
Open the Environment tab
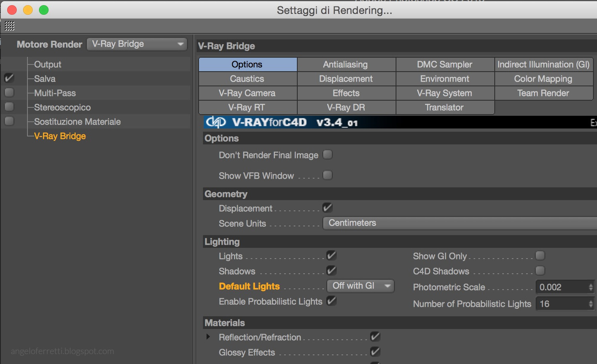pos(445,79)
